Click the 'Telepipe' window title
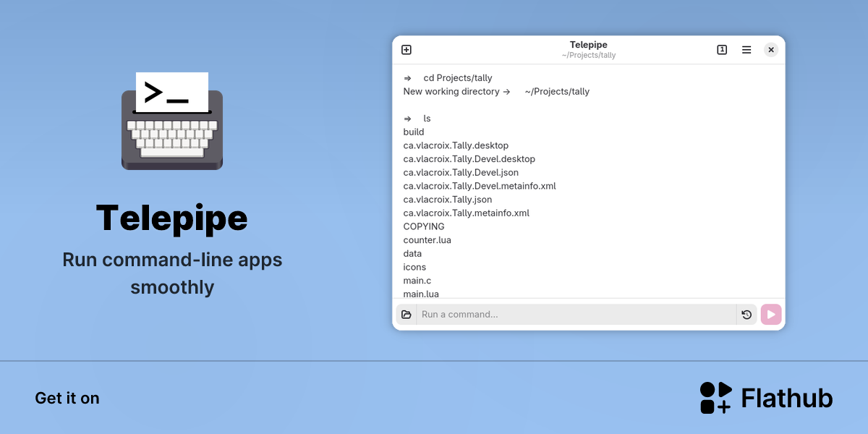868x434 pixels. 589,45
